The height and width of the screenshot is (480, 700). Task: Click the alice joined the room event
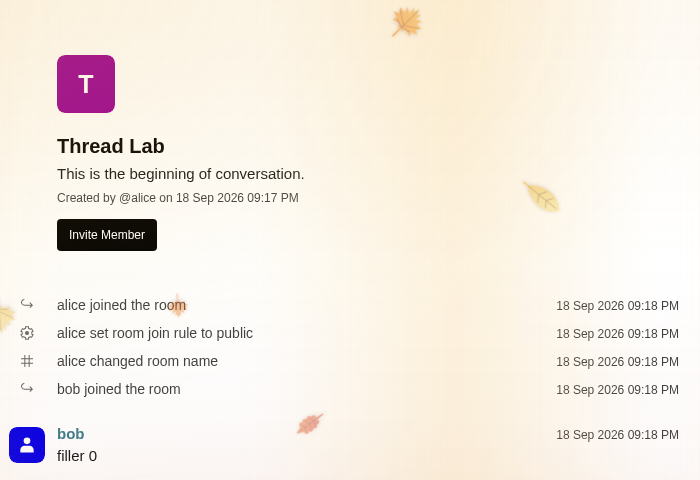click(x=121, y=305)
